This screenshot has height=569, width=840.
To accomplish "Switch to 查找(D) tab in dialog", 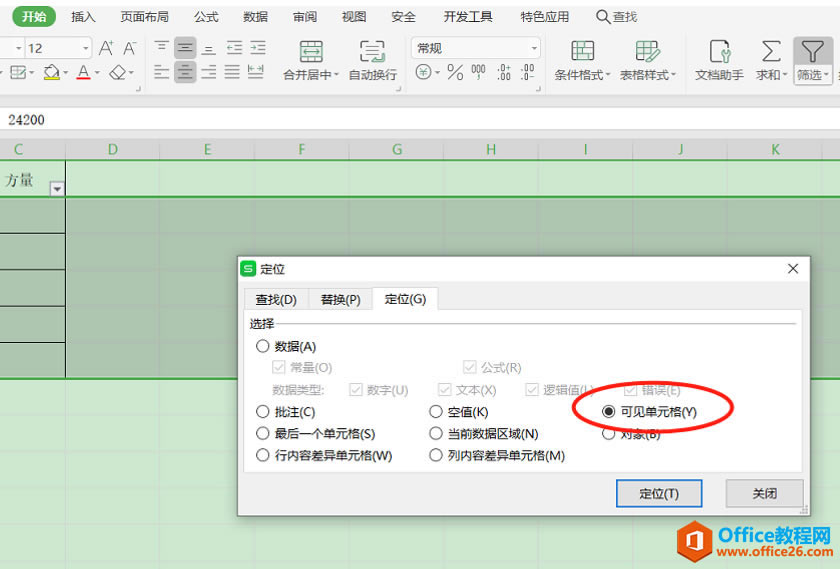I will (x=276, y=300).
